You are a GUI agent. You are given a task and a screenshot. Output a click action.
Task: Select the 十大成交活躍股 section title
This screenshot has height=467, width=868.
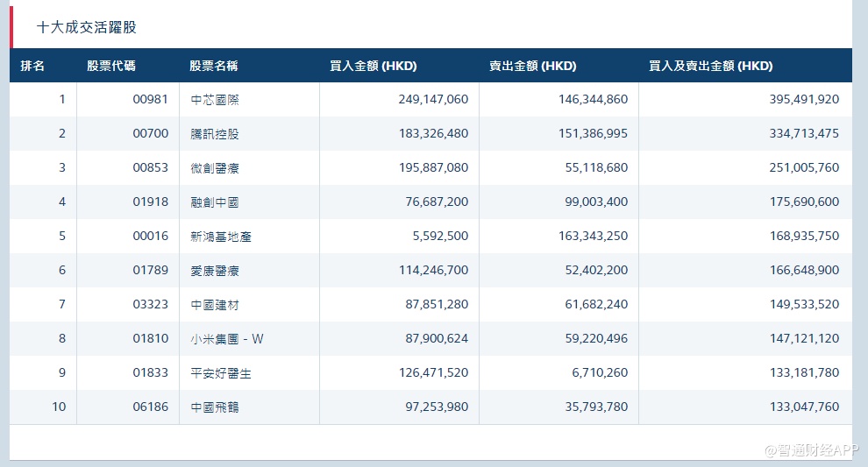point(87,27)
